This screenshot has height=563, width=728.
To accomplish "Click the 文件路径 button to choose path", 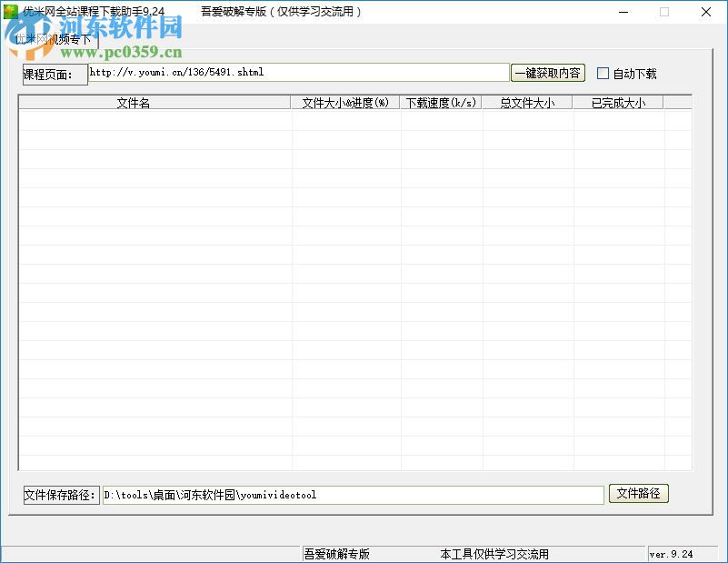I will point(638,493).
